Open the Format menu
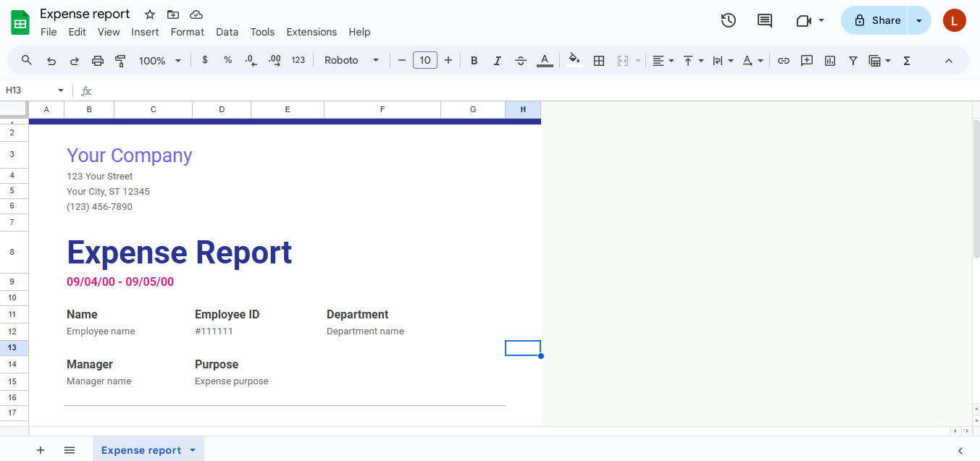Image resolution: width=980 pixels, height=461 pixels. click(187, 32)
